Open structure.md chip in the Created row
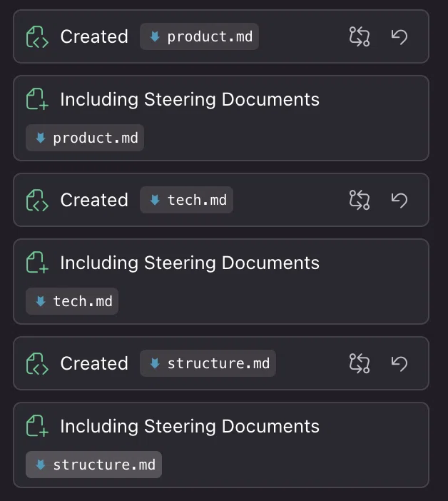This screenshot has width=448, height=501. [x=208, y=363]
